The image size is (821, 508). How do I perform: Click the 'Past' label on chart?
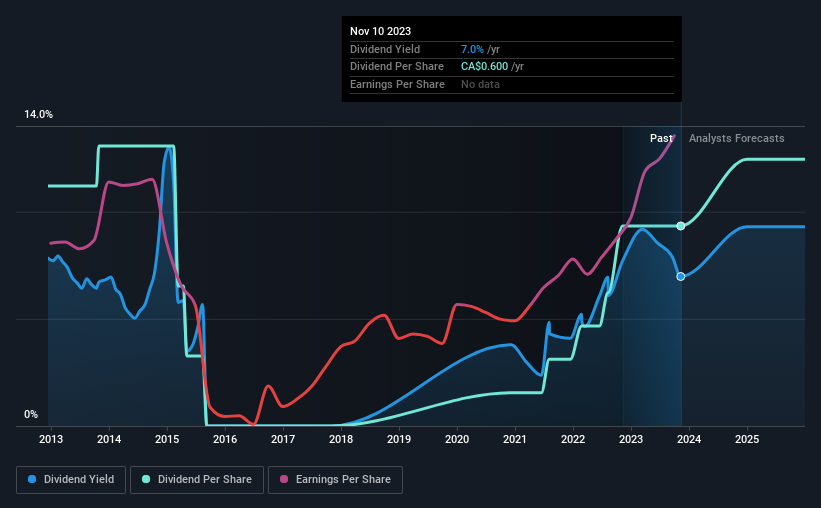(x=661, y=138)
